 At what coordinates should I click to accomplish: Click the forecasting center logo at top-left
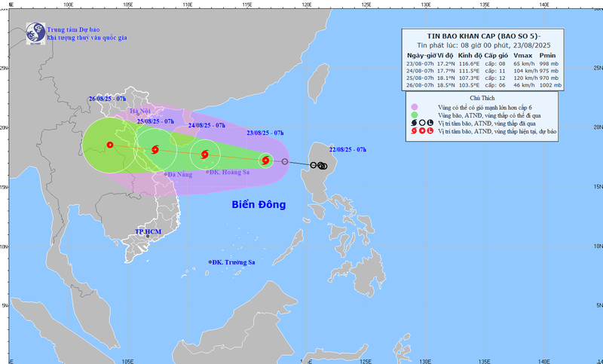point(35,32)
